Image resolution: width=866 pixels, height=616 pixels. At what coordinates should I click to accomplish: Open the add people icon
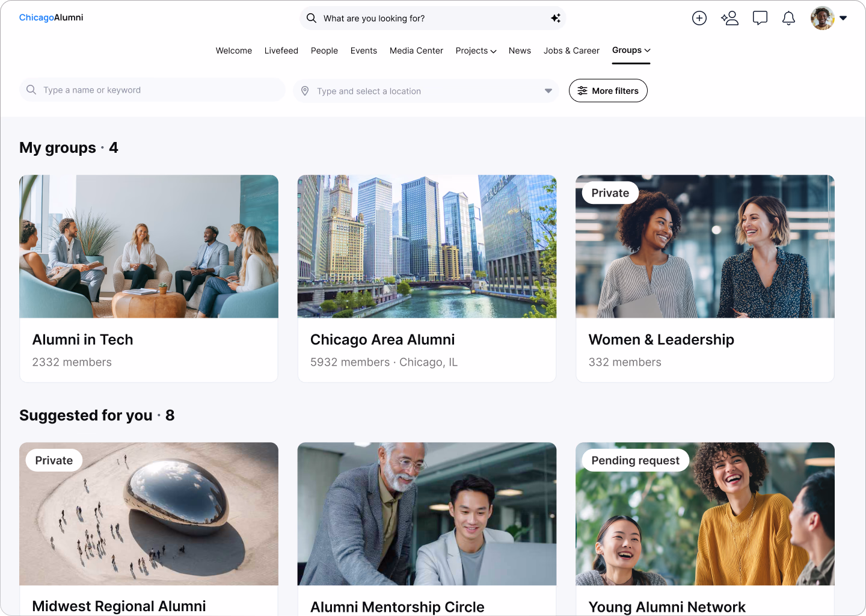(729, 18)
